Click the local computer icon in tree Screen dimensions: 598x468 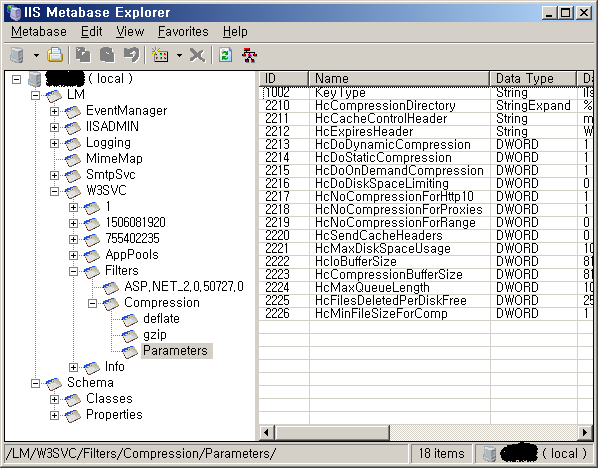[x=35, y=79]
